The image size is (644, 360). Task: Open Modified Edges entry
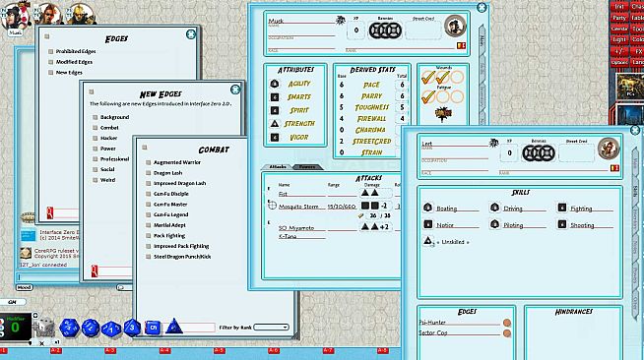[74, 62]
